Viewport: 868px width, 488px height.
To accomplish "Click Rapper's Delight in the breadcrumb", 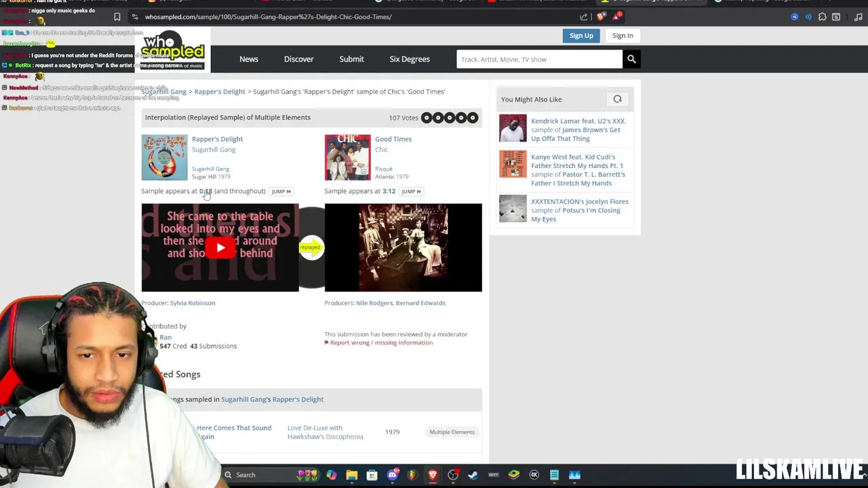I will pos(220,91).
